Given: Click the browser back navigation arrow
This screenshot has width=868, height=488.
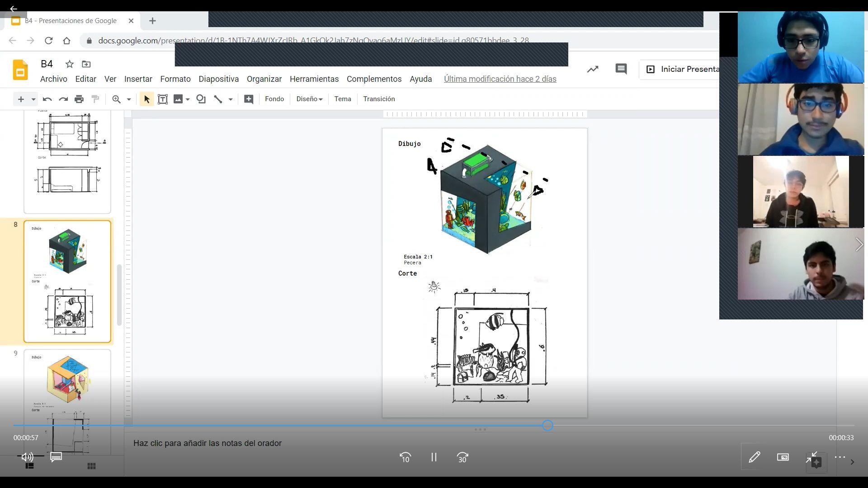Looking at the screenshot, I should [x=13, y=41].
